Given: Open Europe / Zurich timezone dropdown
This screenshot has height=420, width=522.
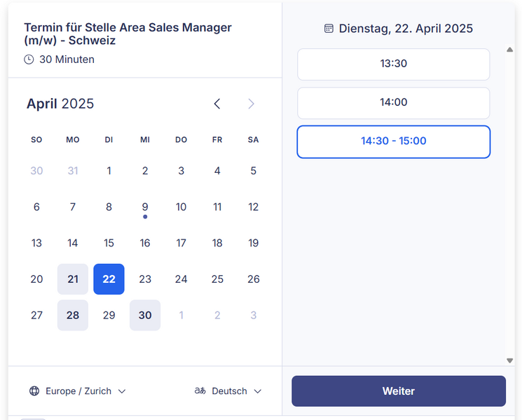Looking at the screenshot, I should [78, 391].
